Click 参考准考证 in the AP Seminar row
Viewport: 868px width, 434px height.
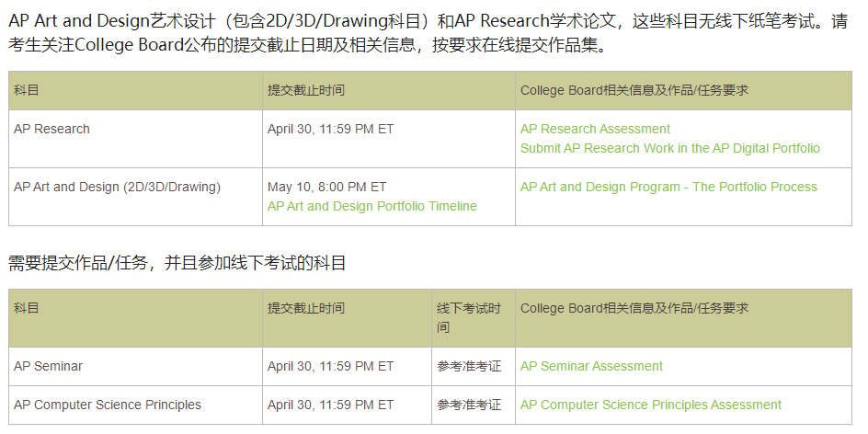click(469, 367)
